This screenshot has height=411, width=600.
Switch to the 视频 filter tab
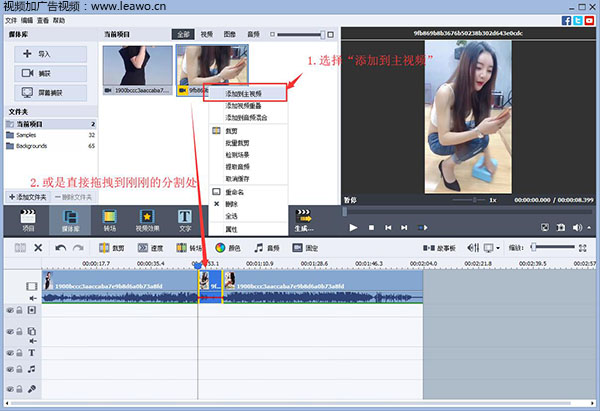207,34
